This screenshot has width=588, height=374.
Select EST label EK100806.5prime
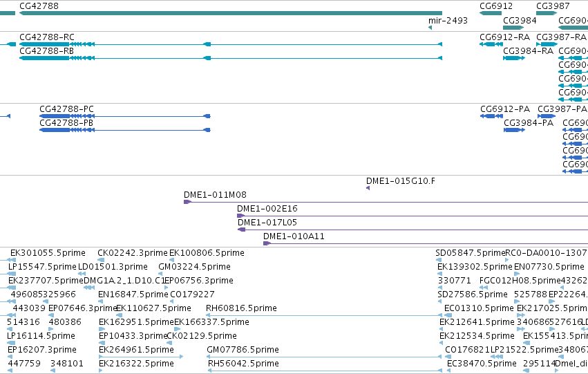207,253
